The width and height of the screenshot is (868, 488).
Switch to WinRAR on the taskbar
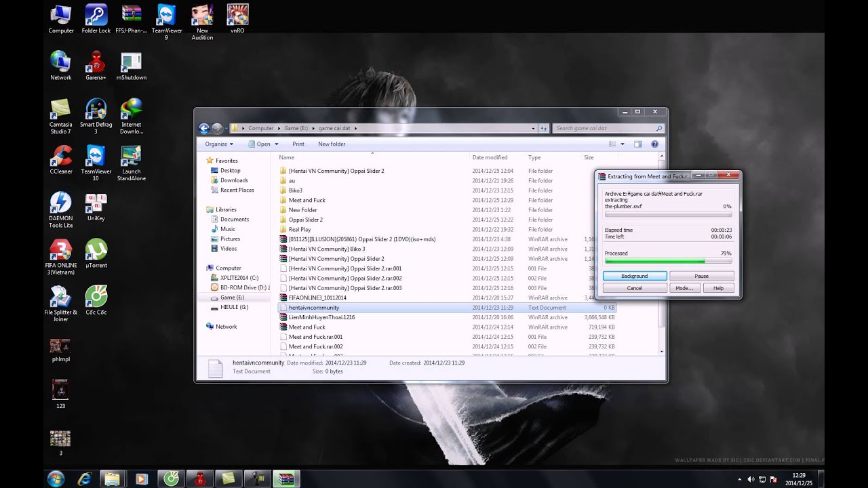(x=286, y=479)
